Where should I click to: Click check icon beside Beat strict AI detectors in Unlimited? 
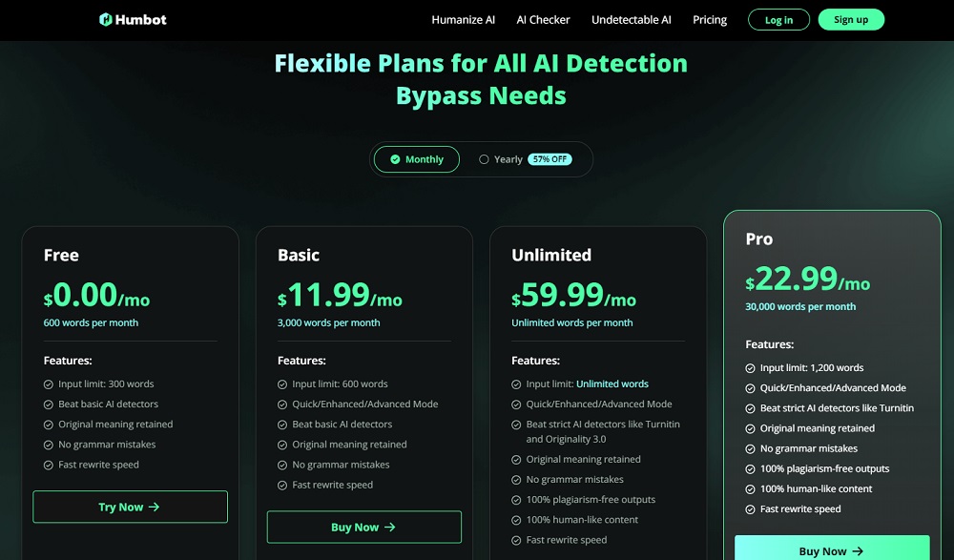516,425
